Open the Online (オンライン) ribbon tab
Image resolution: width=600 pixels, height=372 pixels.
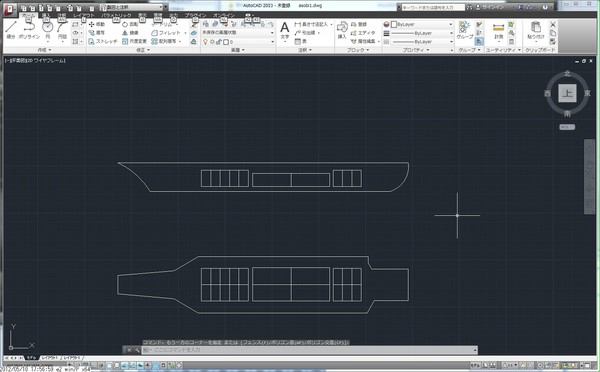[x=224, y=15]
